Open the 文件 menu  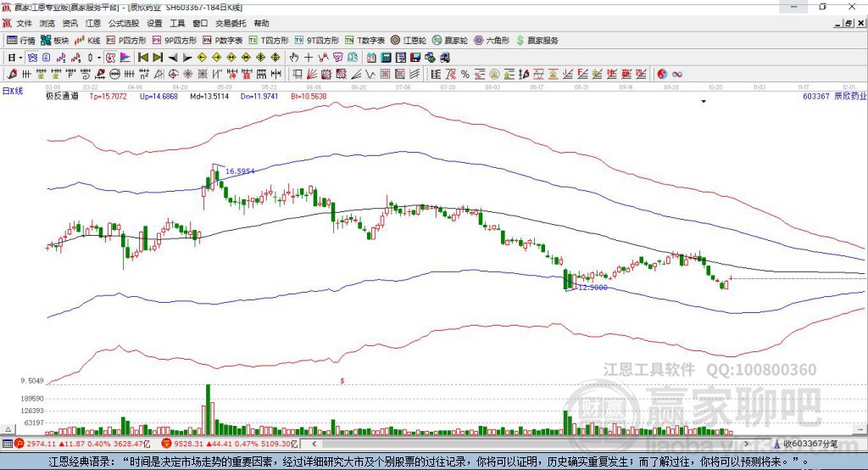pyautogui.click(x=24, y=23)
